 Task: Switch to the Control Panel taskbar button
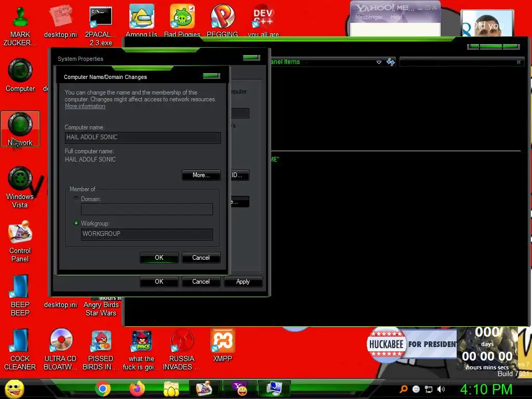[205, 389]
